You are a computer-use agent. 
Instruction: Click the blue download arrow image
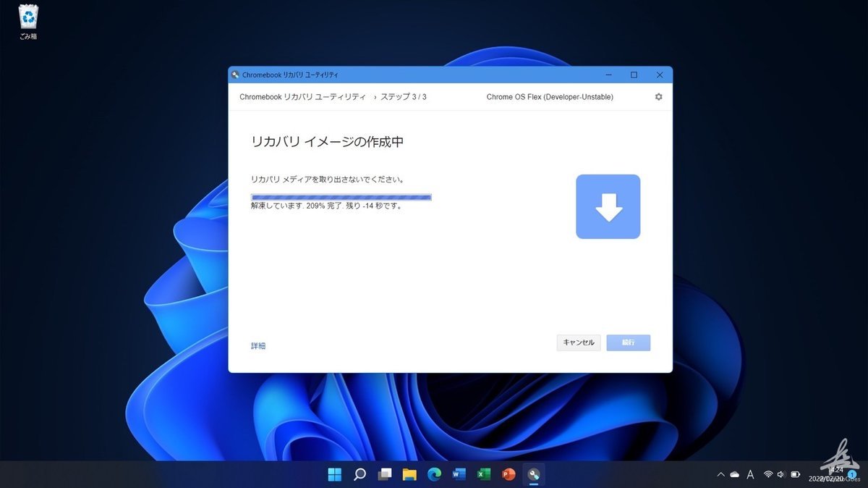[x=608, y=206]
